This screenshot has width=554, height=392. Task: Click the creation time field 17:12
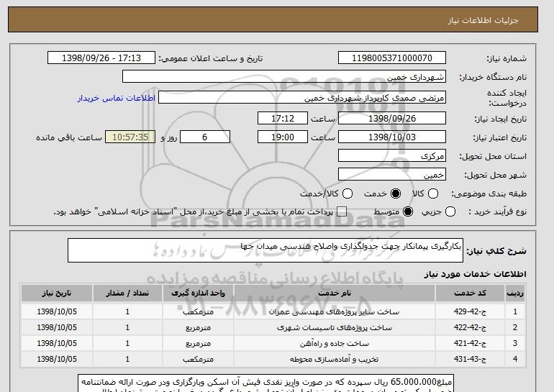[283, 118]
